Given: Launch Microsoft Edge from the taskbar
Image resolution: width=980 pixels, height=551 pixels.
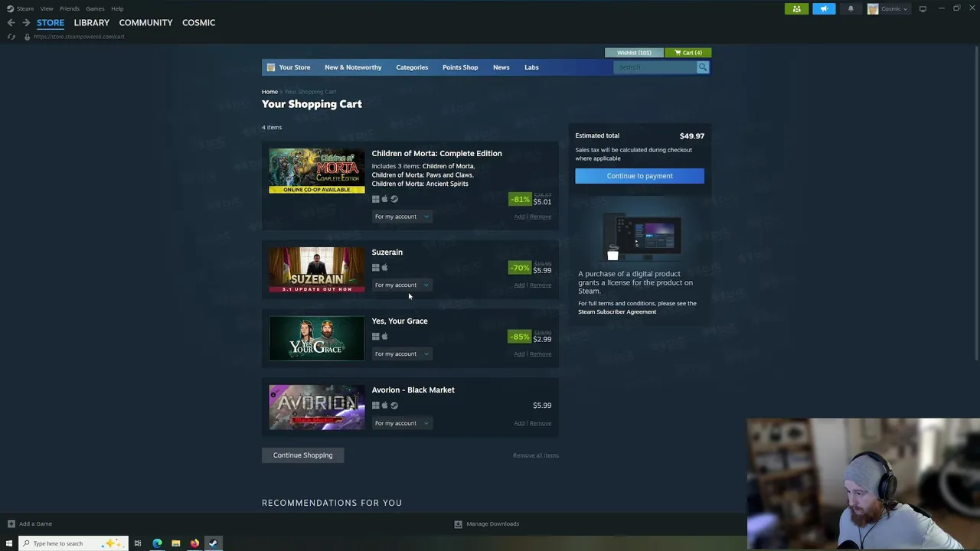Looking at the screenshot, I should coord(157,543).
